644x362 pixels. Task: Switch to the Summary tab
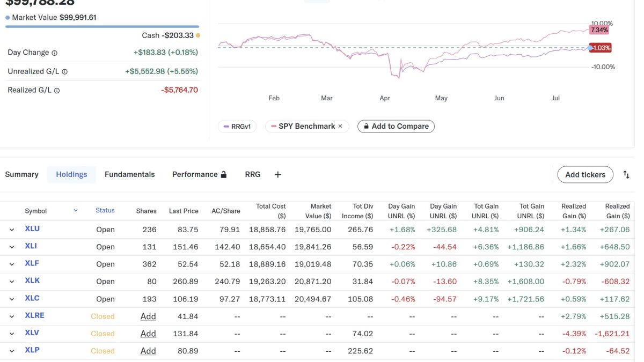point(22,174)
